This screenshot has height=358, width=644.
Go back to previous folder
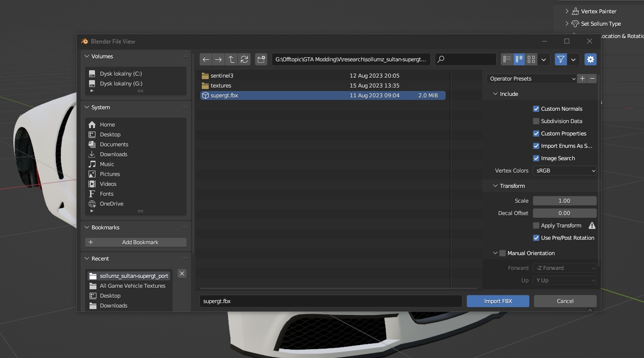[x=206, y=59]
